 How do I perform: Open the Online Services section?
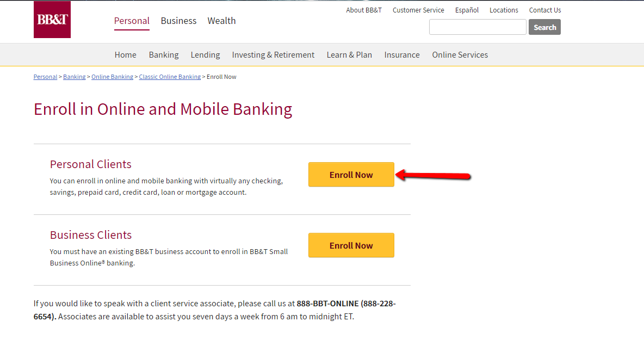pyautogui.click(x=460, y=54)
